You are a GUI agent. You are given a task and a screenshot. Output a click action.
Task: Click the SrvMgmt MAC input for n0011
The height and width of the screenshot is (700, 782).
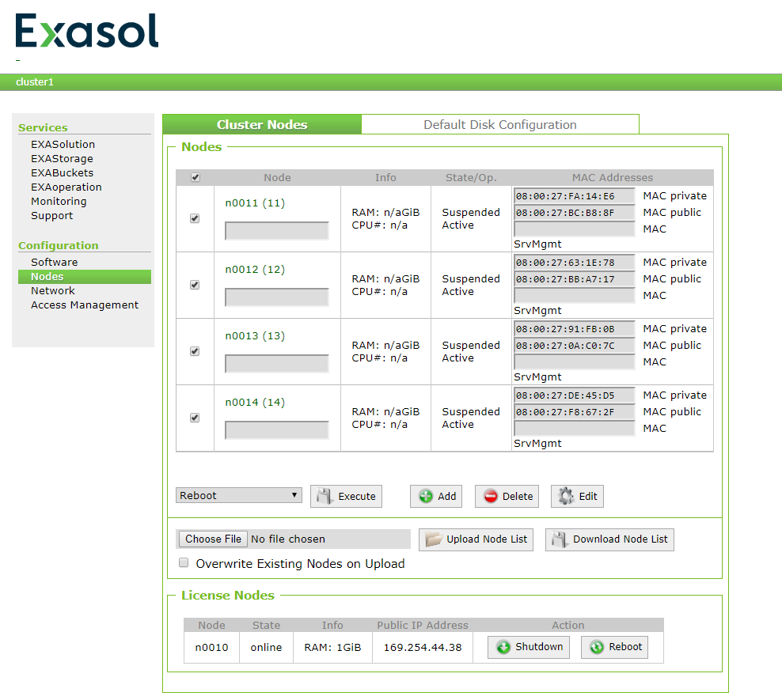point(574,229)
